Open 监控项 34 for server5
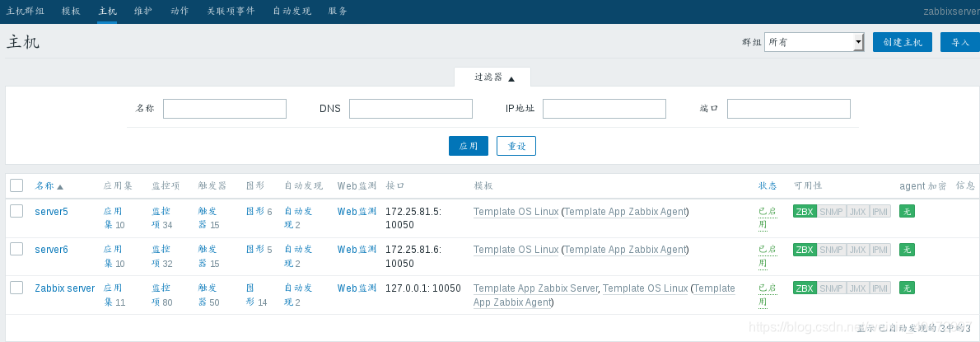Screen dimensions: 980x342 coord(162,218)
